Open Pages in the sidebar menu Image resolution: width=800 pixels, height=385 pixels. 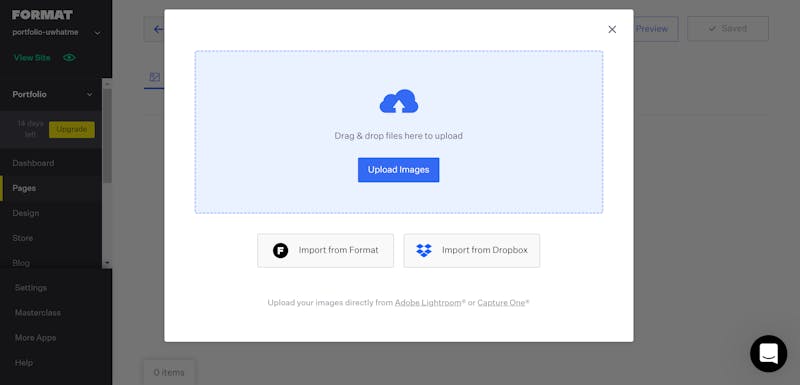pyautogui.click(x=24, y=188)
